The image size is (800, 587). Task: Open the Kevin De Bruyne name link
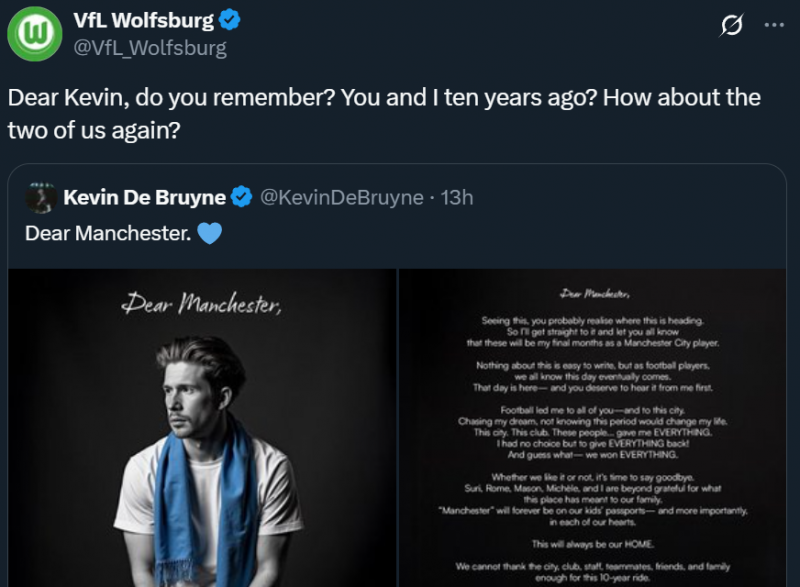click(x=144, y=197)
